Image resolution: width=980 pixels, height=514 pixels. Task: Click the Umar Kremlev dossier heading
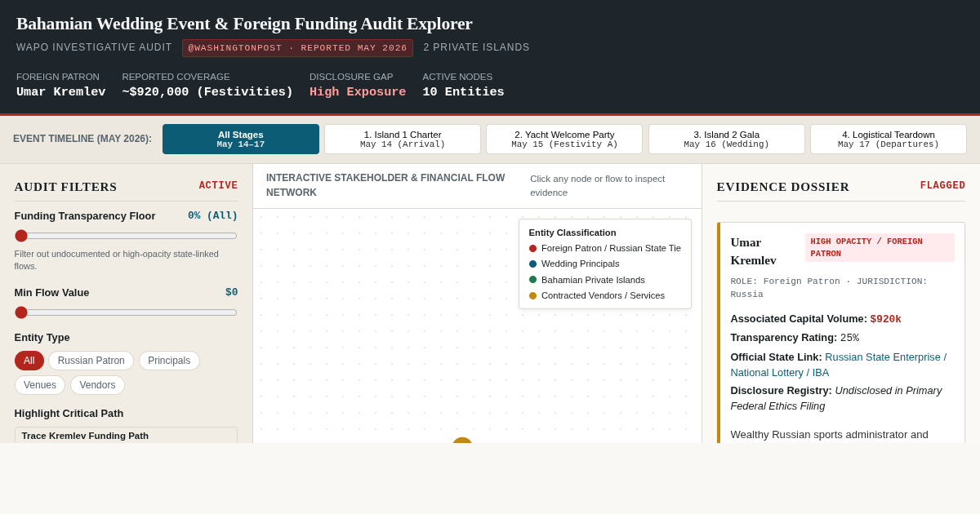[x=754, y=251]
